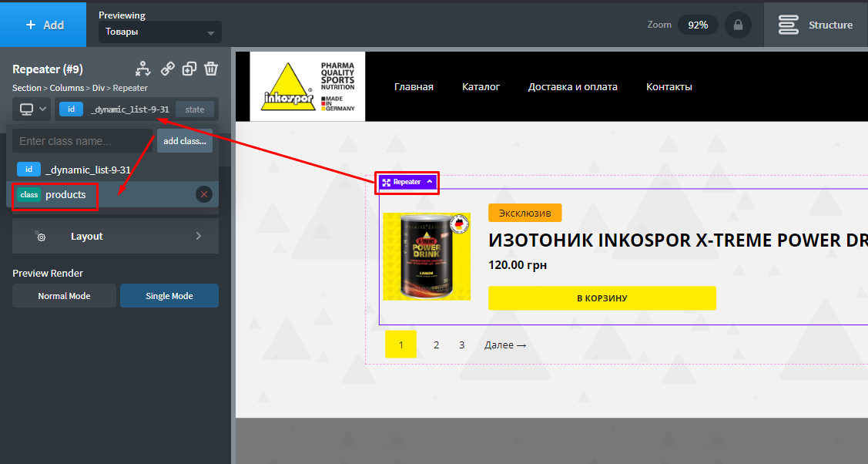This screenshot has height=464, width=868.
Task: Click the Далее next-page link
Action: 505,345
